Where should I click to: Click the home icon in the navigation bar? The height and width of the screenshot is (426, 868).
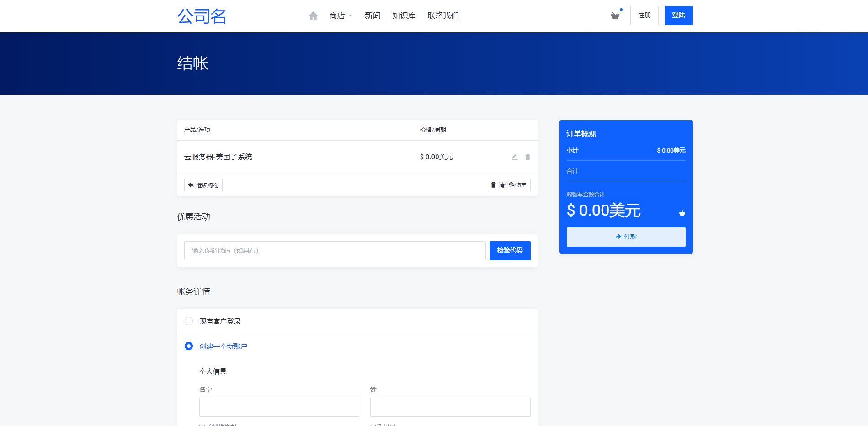coord(313,15)
